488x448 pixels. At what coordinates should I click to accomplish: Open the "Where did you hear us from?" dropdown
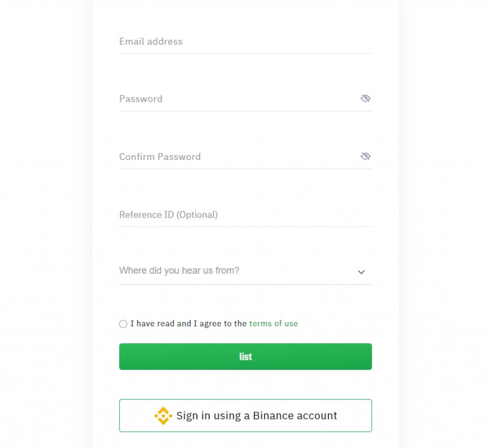238,271
